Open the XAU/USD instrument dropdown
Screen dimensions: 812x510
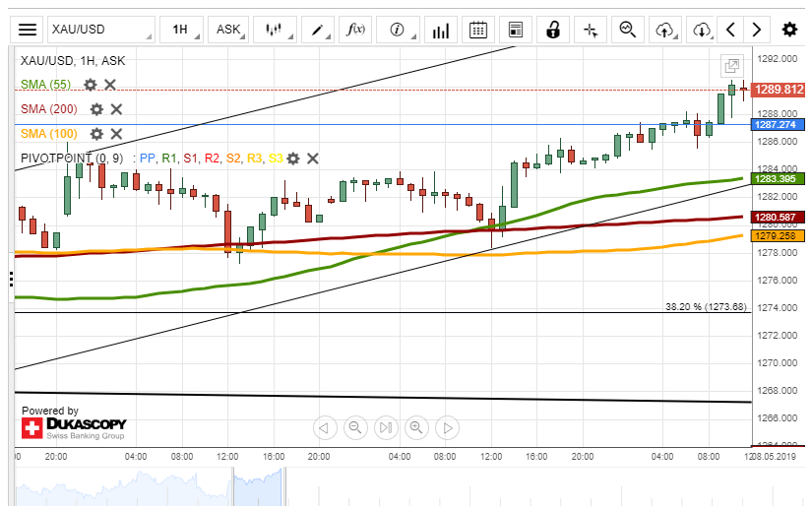click(101, 30)
